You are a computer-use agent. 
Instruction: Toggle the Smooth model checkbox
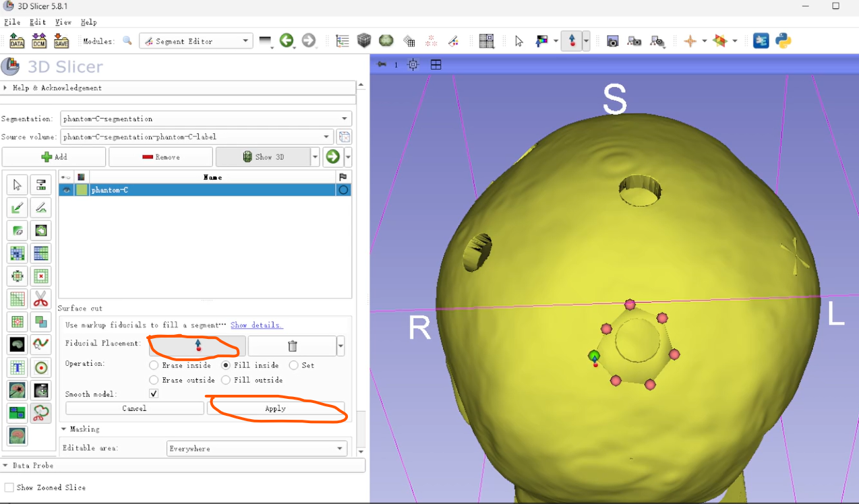(x=154, y=393)
